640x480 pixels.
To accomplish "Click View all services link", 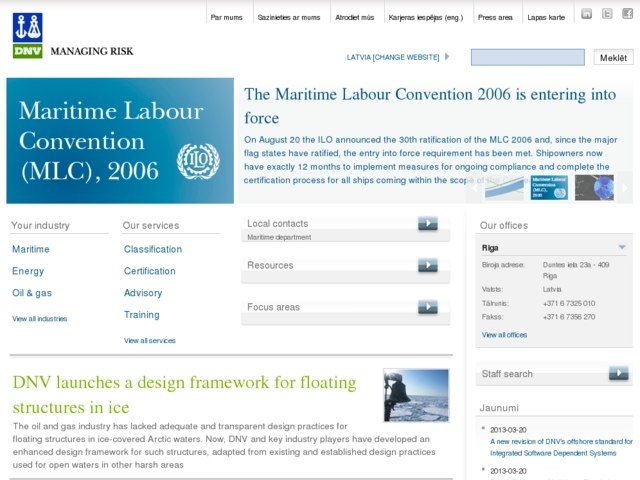I will [150, 340].
